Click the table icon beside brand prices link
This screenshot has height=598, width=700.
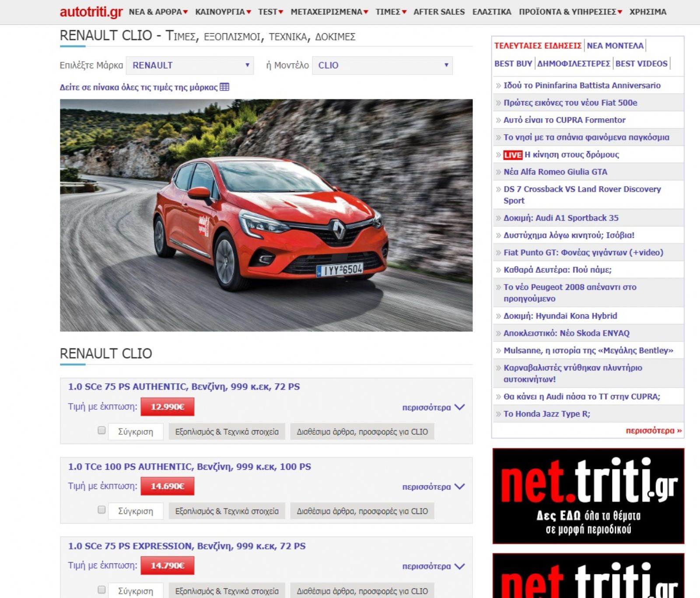[x=224, y=87]
